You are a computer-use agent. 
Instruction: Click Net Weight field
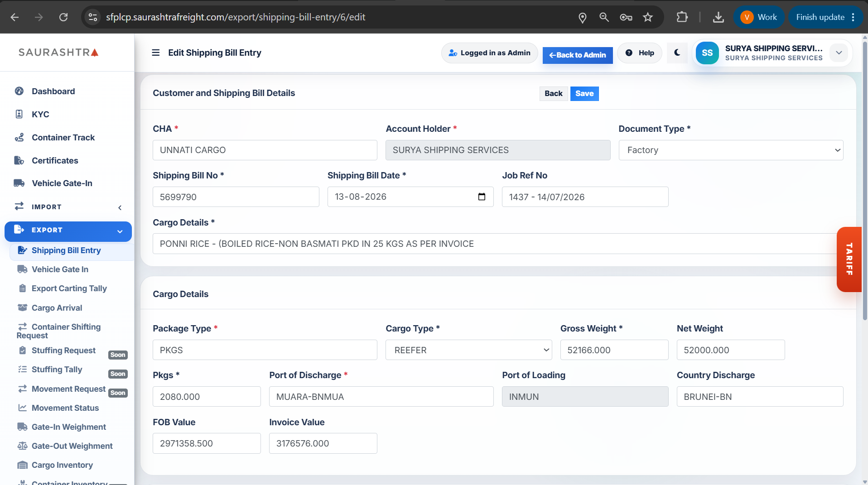[731, 350]
